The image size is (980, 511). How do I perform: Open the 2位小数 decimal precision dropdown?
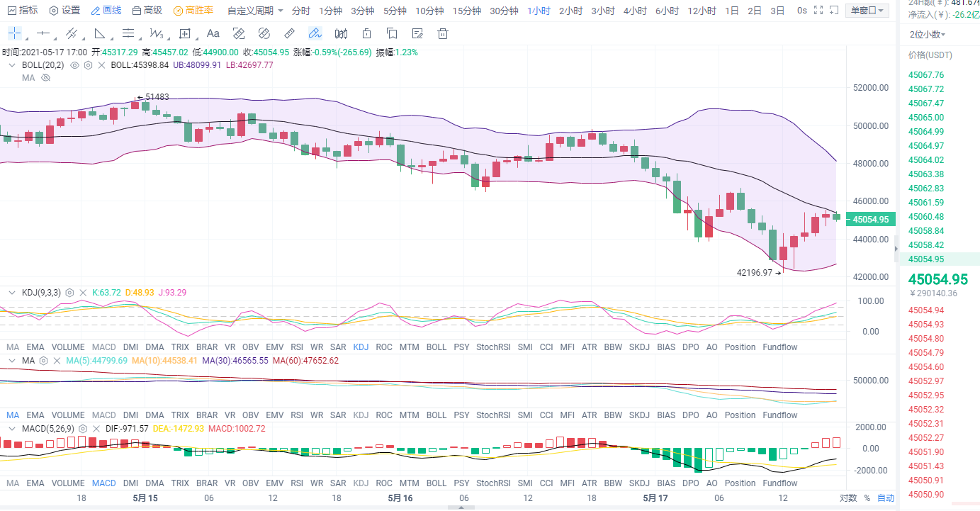pyautogui.click(x=928, y=35)
